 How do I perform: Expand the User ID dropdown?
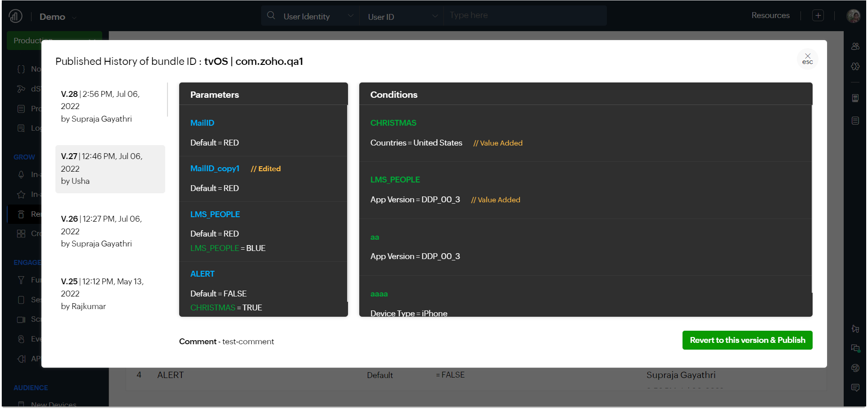[402, 17]
